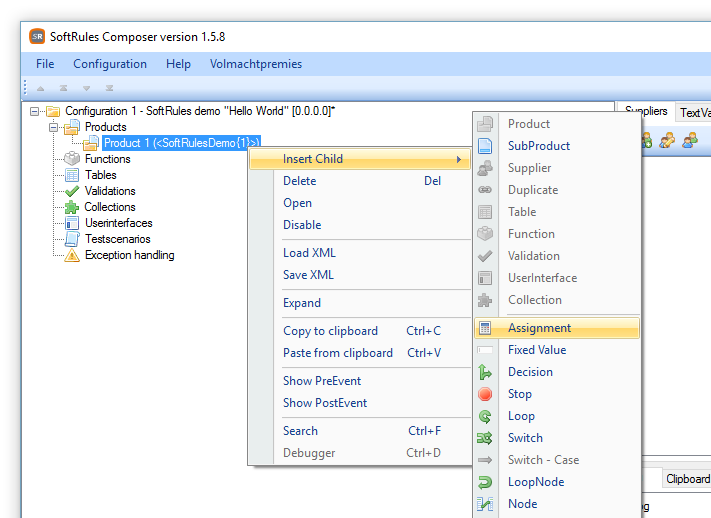Click the green Validations checkmark icon

coord(72,191)
